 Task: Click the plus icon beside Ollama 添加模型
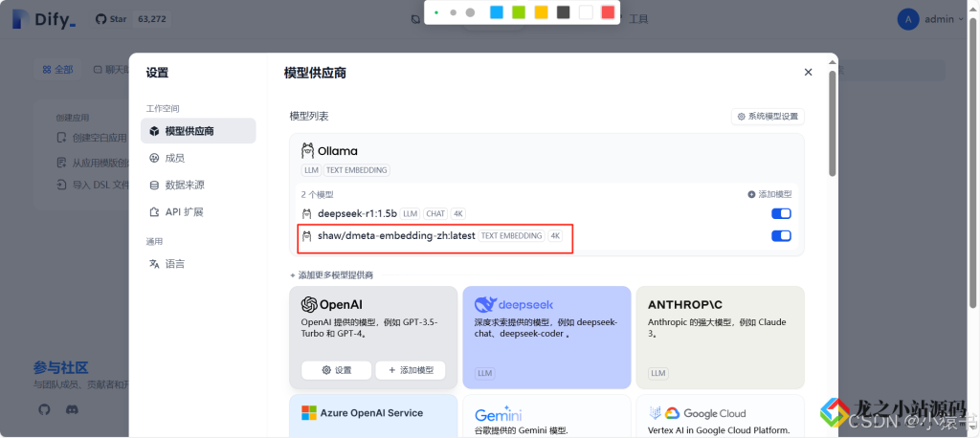[751, 194]
